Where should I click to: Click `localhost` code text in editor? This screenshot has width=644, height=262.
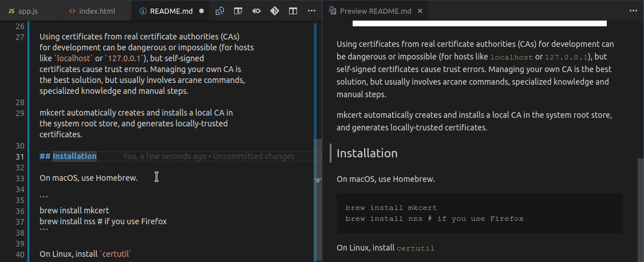point(73,58)
